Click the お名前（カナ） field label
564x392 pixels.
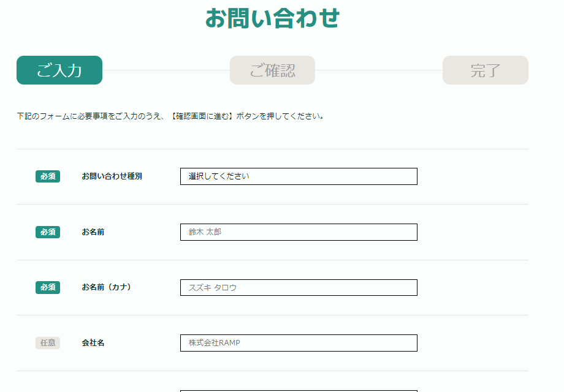pos(106,287)
